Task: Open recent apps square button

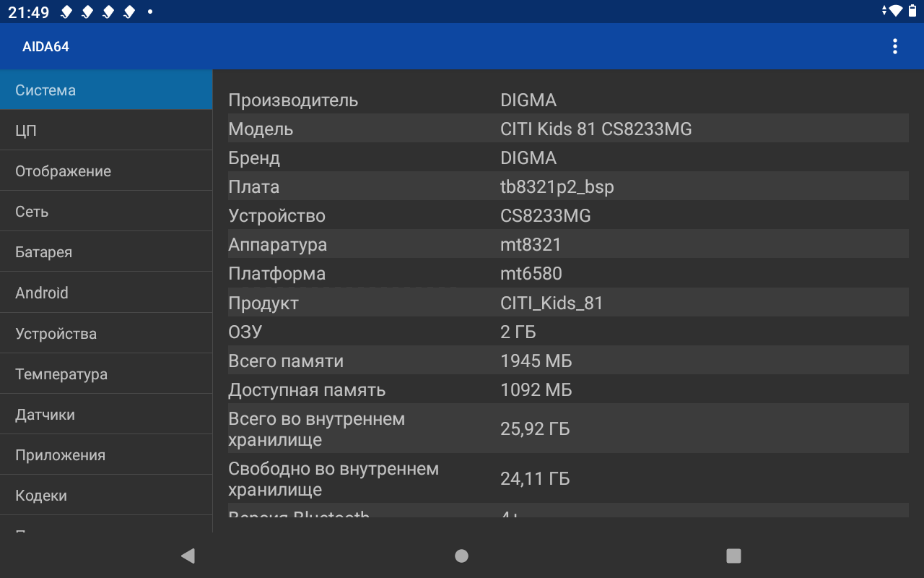Action: tap(733, 556)
